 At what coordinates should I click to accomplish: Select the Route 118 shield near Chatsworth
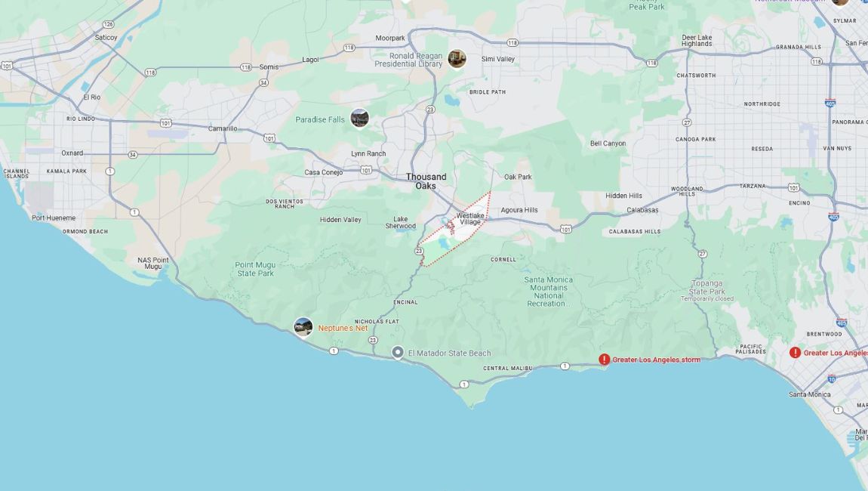[652, 63]
